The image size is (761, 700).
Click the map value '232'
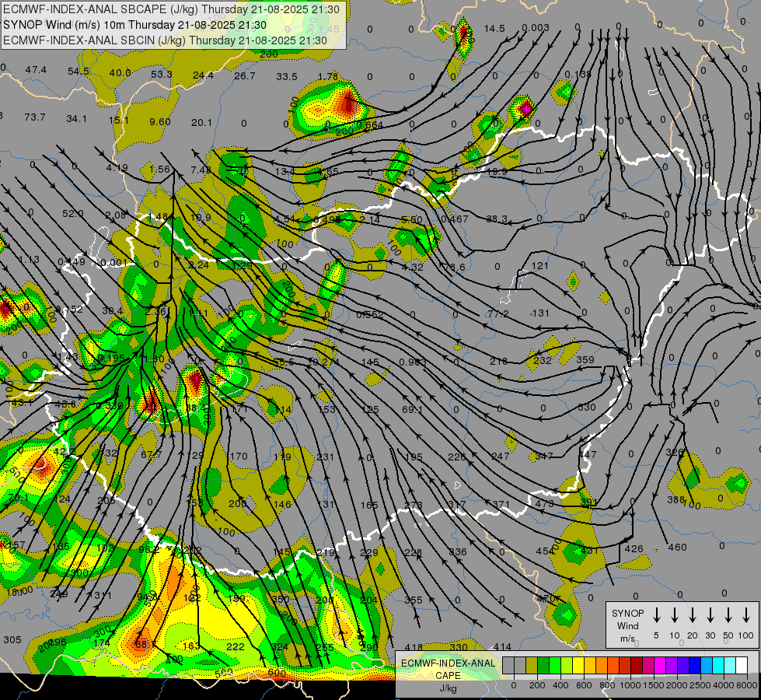[543, 360]
